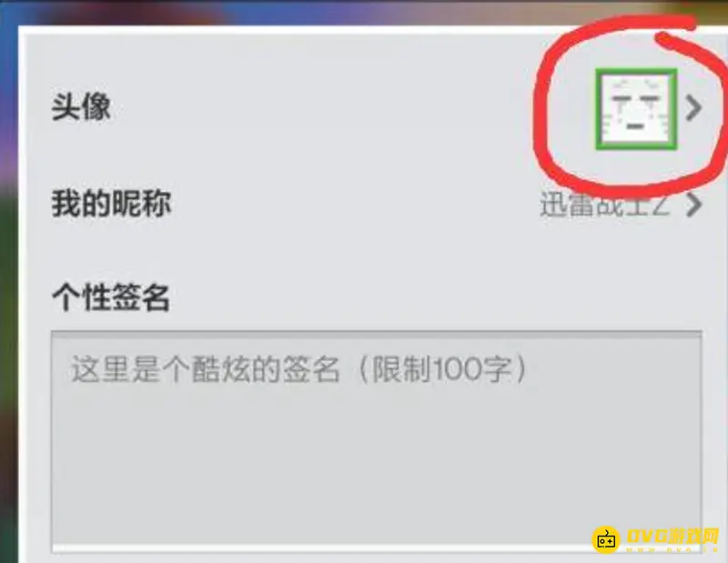Click the current nickname value text

point(605,205)
